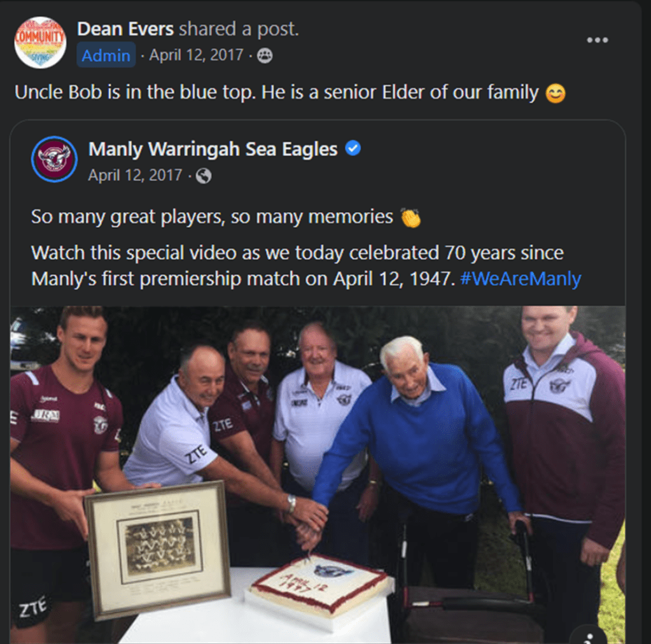Click the Admin badge label

(106, 55)
